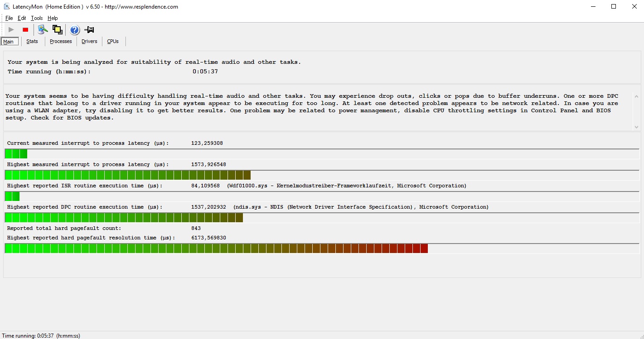
Task: Open the Tools menu
Action: coord(37,18)
